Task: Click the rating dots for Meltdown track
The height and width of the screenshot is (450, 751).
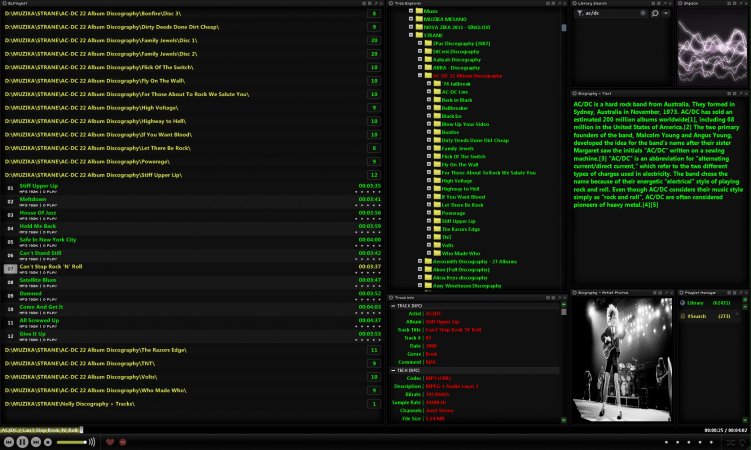Action: pos(368,205)
